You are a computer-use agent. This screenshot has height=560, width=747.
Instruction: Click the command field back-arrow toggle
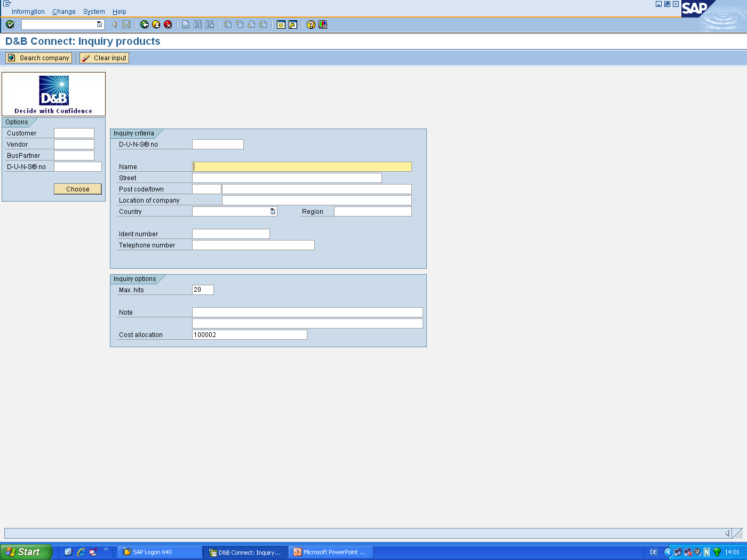114,25
